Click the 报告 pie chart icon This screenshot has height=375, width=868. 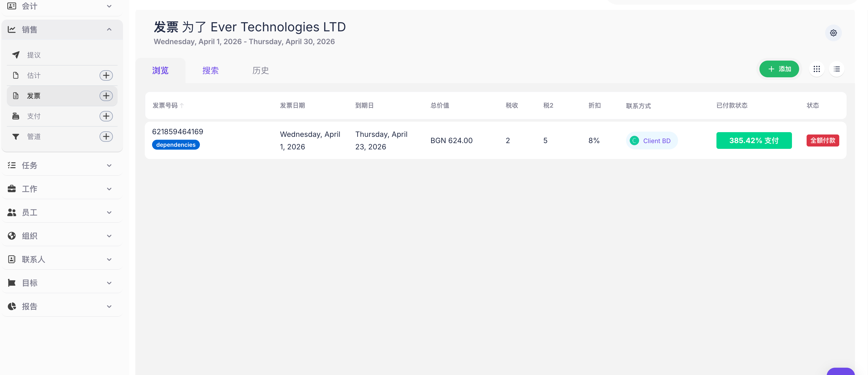(x=12, y=306)
